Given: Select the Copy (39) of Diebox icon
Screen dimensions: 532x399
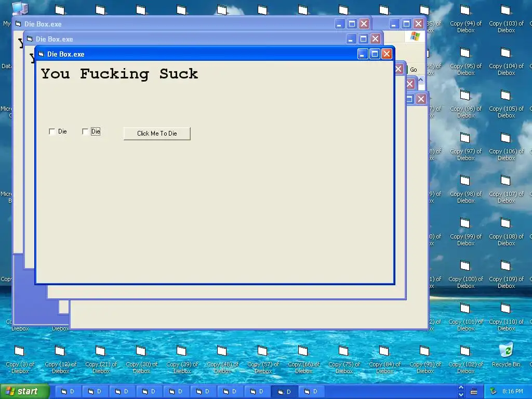Looking at the screenshot, I should (182, 360).
